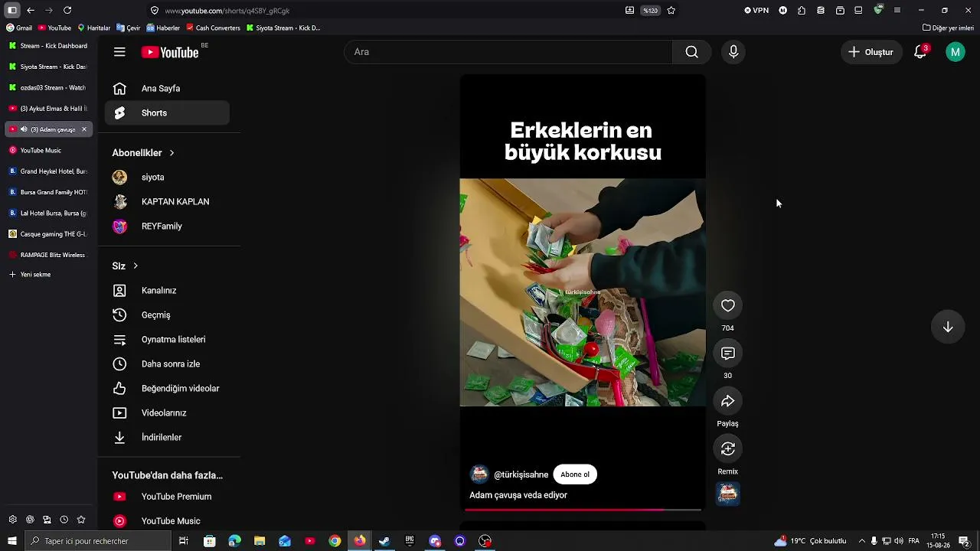Open sidebar settings gear icon
Viewport: 980px width, 551px height.
coord(13,520)
